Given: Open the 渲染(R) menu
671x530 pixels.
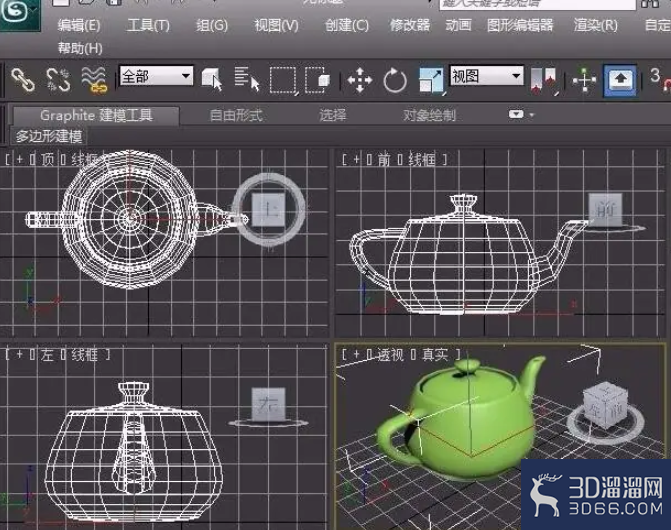Looking at the screenshot, I should pos(596,25).
